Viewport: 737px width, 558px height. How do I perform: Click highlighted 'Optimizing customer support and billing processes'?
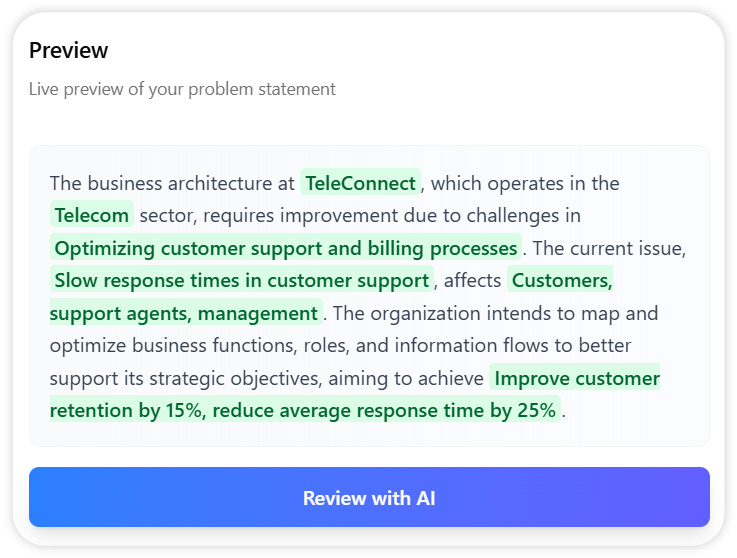click(x=285, y=248)
